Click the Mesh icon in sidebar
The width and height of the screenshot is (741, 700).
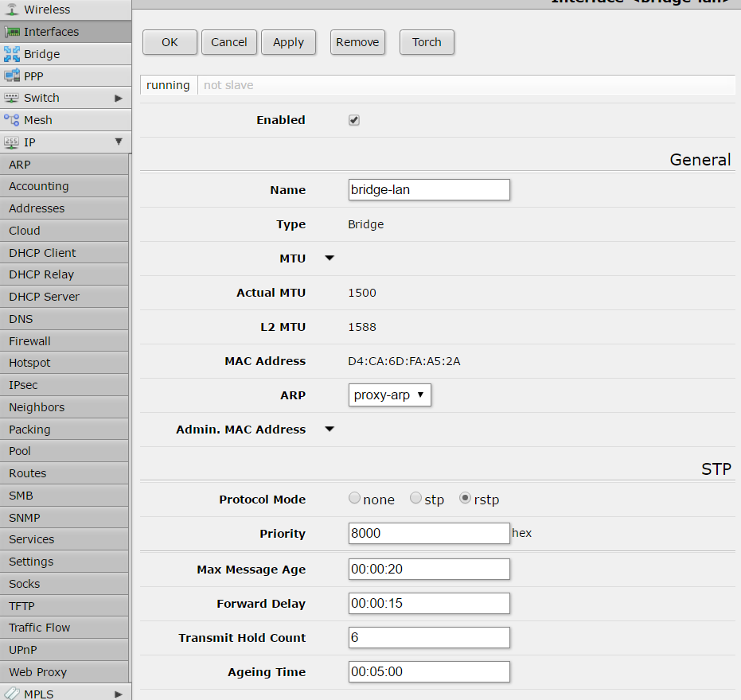12,120
